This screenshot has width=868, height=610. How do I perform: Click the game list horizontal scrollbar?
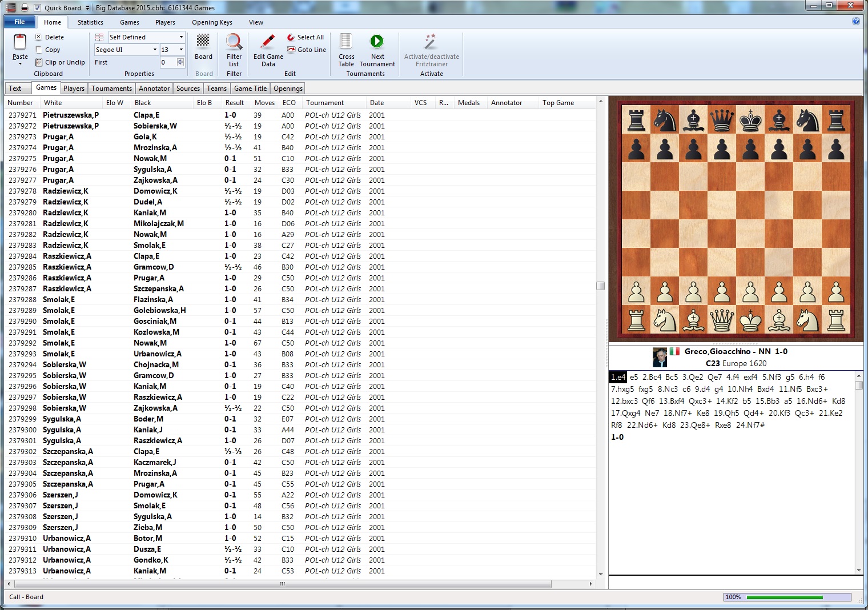283,584
